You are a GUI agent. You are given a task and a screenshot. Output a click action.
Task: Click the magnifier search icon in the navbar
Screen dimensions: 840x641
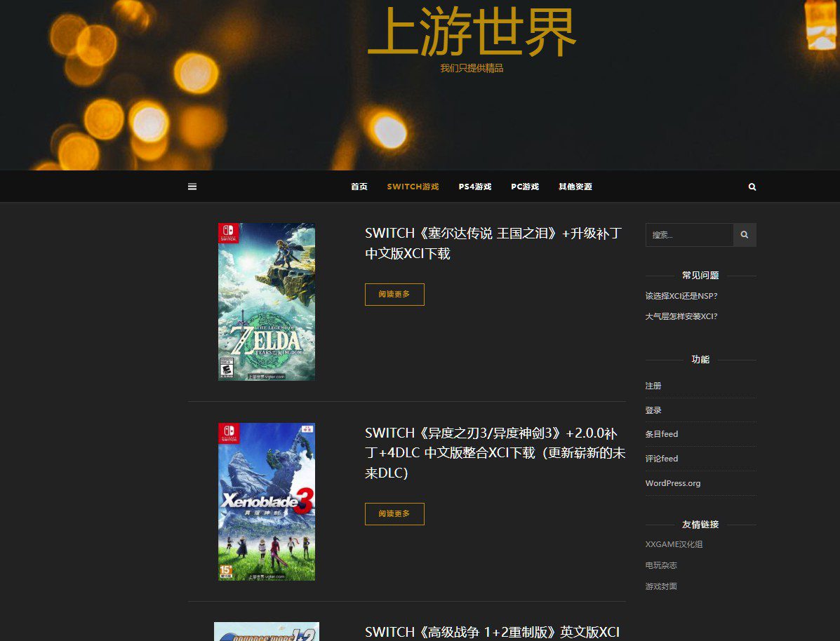click(x=752, y=186)
